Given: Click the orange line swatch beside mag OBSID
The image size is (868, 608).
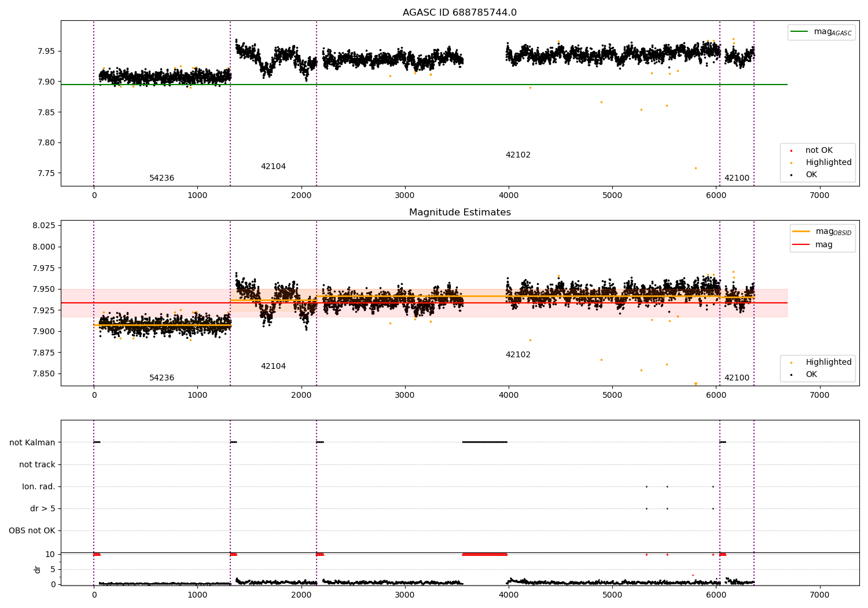Looking at the screenshot, I should (801, 232).
